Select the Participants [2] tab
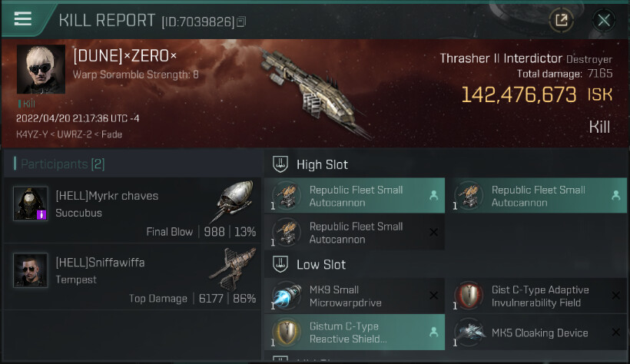Viewport: 630px width, 364px height. [63, 164]
